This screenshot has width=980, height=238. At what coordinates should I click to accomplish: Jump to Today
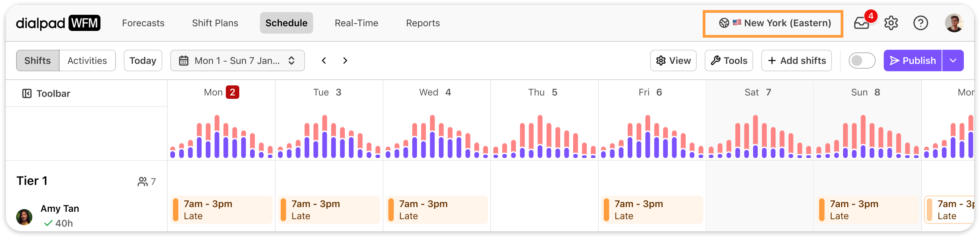point(143,61)
